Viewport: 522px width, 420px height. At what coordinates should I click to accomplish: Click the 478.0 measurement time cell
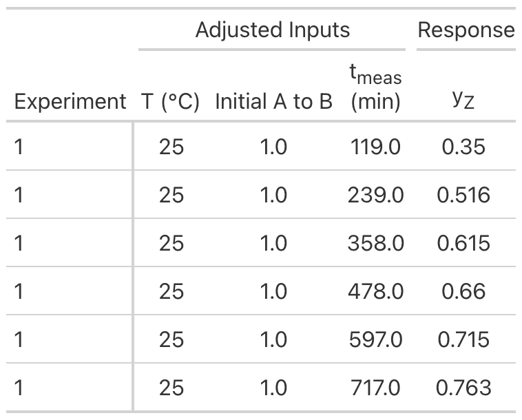375,291
